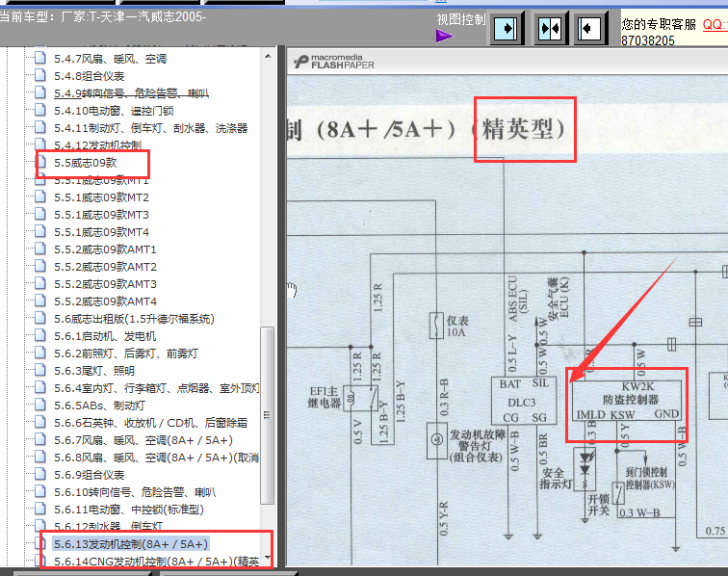Screen dimensions: 728x576
Task: Open 5.6.8风扇、暖风、空调(8A+/5A+)(取消
Action: (x=156, y=458)
